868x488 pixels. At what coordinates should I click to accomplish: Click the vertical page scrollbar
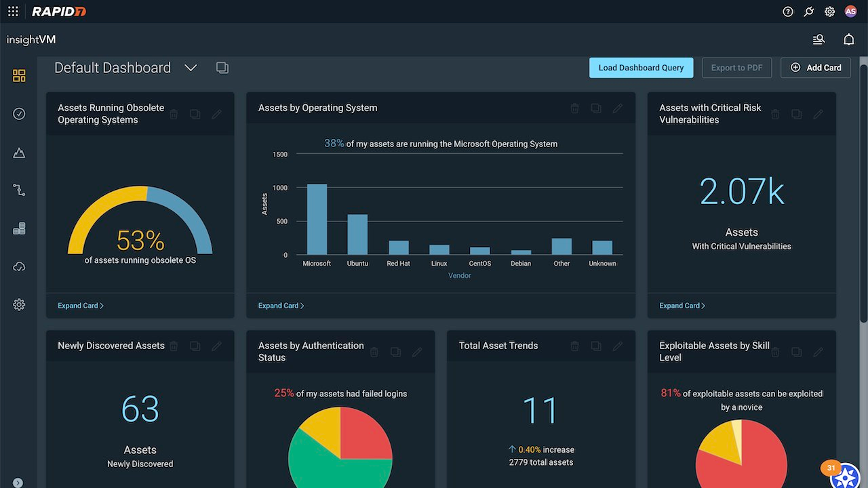tap(864, 193)
